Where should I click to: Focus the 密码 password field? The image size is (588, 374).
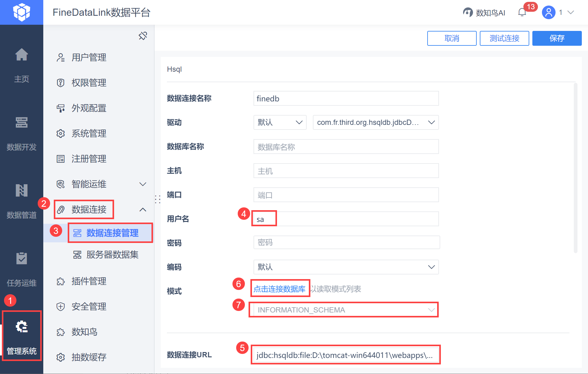[347, 242]
